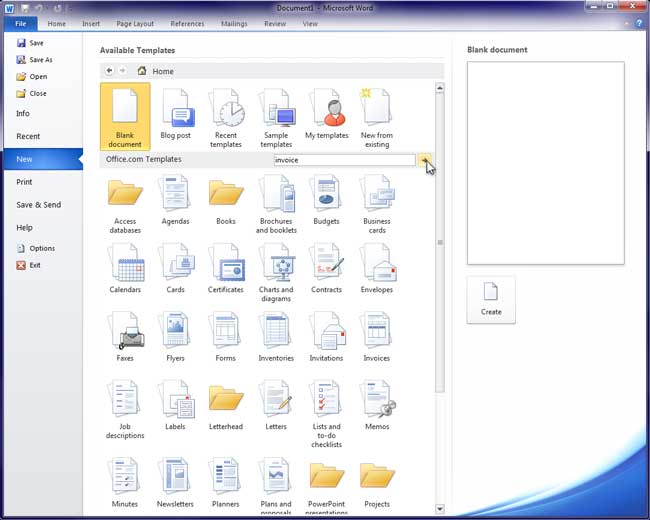Image resolution: width=650 pixels, height=520 pixels.
Task: Click Open in the backstage menu
Action: point(32,77)
